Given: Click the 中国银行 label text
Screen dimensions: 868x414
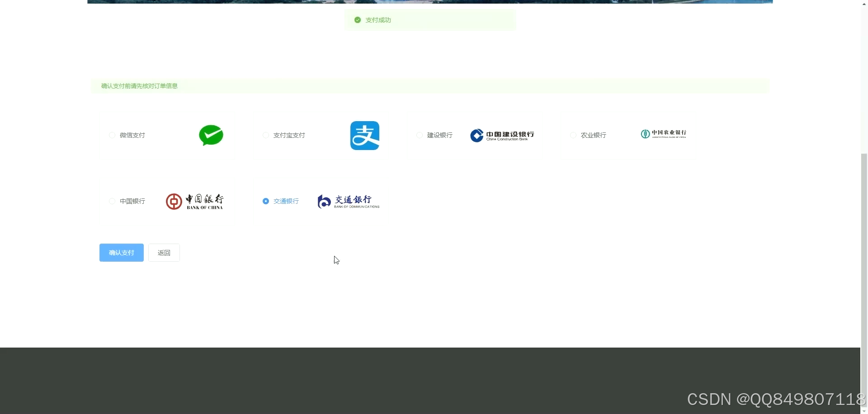Looking at the screenshot, I should click(x=132, y=201).
